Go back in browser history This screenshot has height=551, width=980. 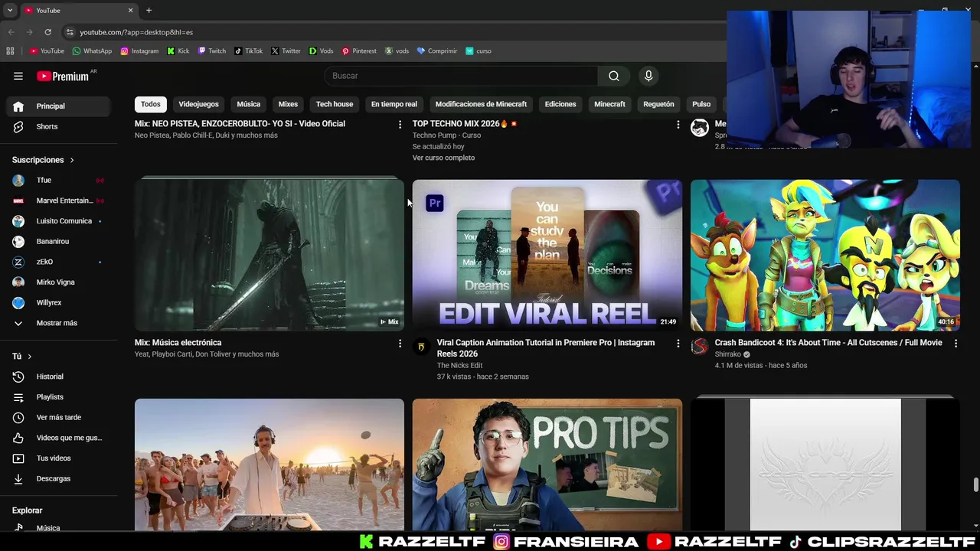[11, 32]
